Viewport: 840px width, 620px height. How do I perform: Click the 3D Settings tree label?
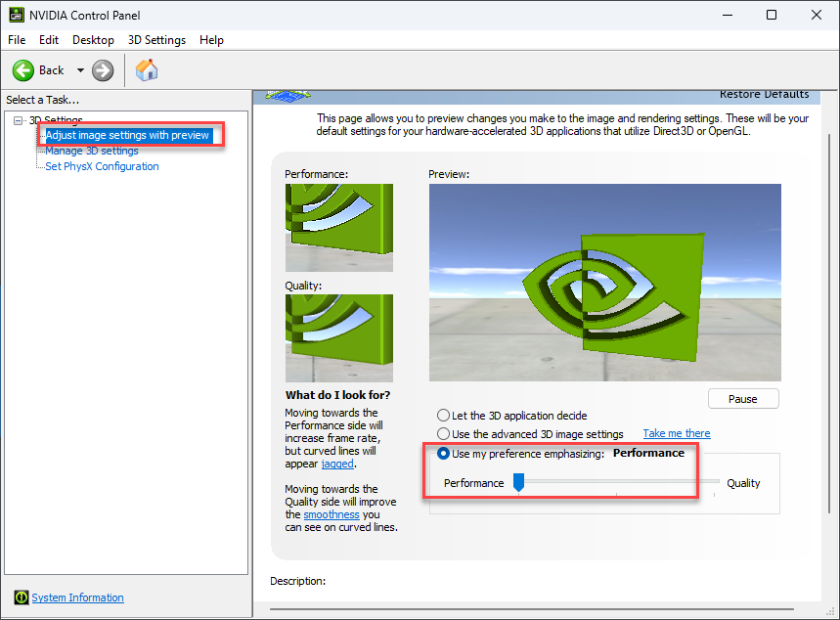click(56, 120)
